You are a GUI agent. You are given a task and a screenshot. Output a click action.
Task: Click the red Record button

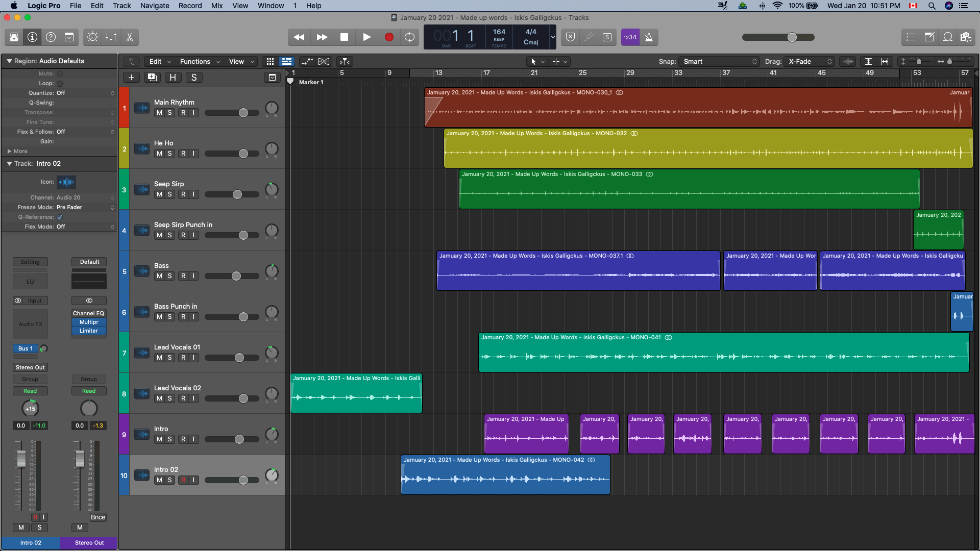pyautogui.click(x=389, y=37)
